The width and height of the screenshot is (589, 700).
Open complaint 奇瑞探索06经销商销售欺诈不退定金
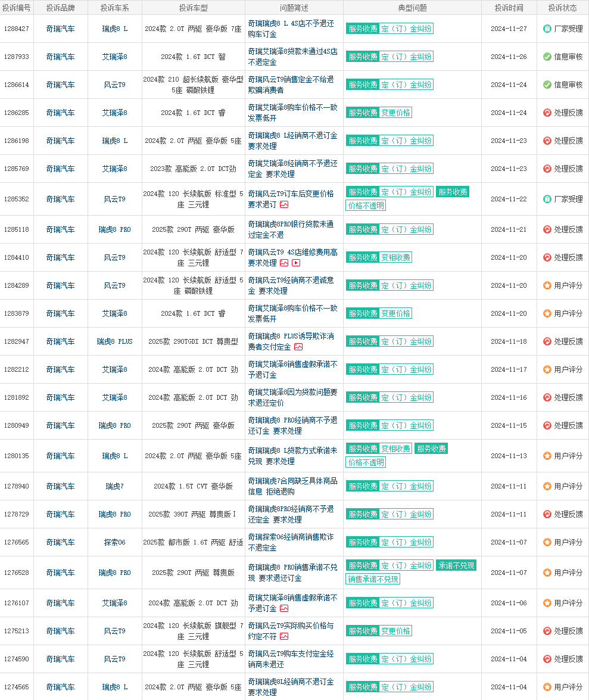[x=291, y=542]
